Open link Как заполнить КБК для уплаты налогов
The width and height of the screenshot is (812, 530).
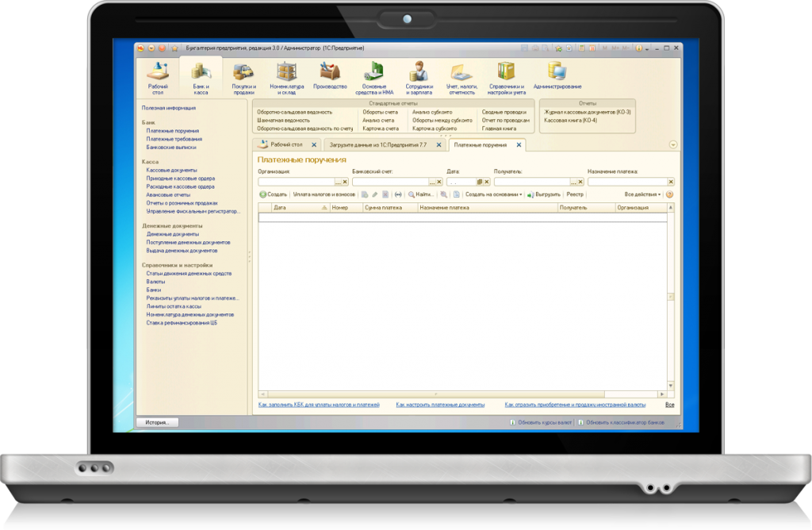tap(319, 405)
